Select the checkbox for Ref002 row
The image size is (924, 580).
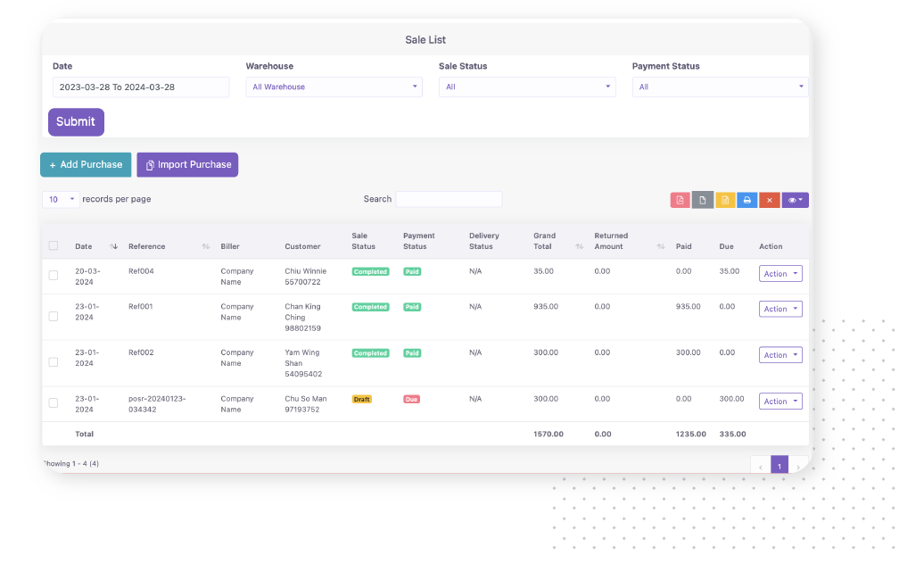pos(54,362)
